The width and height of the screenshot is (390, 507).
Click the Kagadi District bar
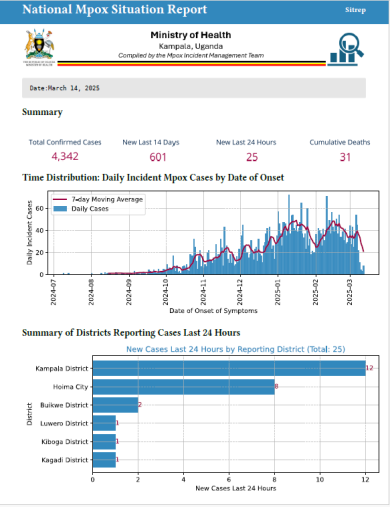104,460
